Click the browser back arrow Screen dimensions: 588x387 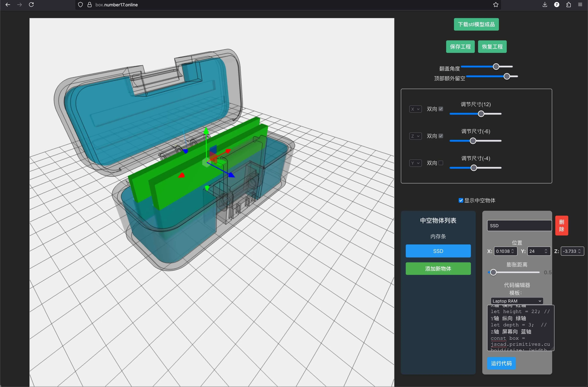(x=8, y=5)
